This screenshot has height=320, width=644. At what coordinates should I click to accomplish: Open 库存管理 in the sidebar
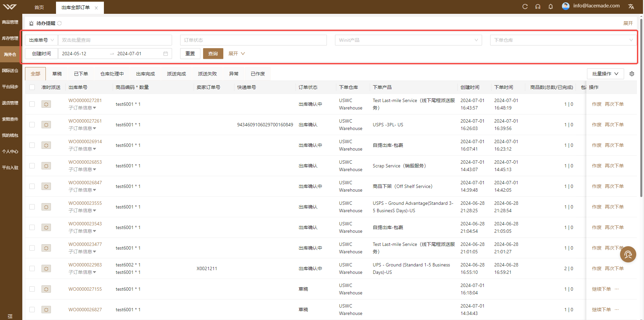pos(10,38)
